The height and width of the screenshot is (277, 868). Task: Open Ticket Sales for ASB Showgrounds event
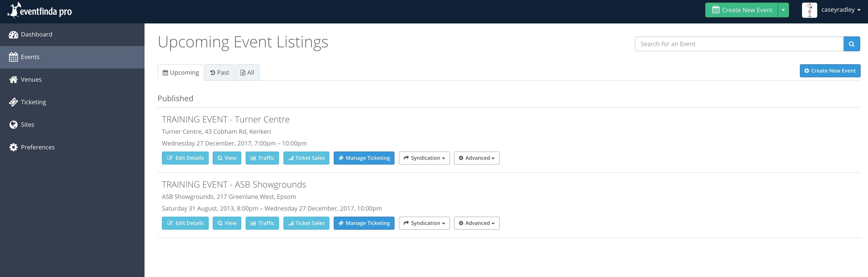tap(306, 223)
